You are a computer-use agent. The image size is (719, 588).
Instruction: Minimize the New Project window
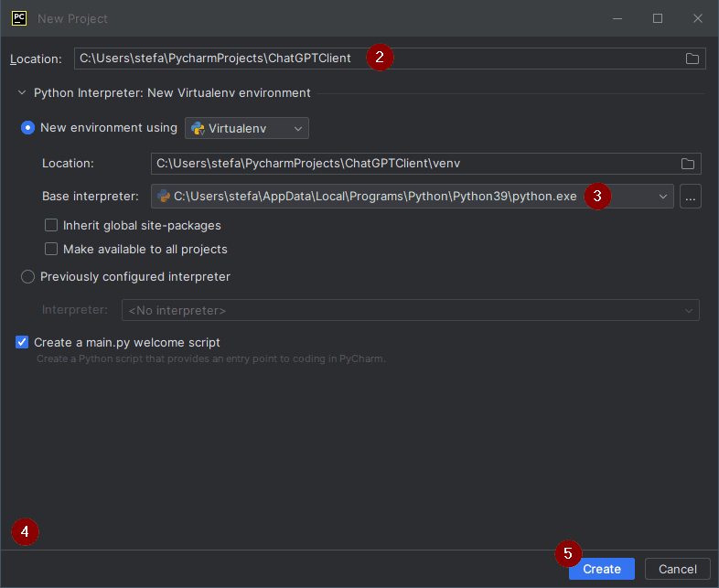[617, 18]
